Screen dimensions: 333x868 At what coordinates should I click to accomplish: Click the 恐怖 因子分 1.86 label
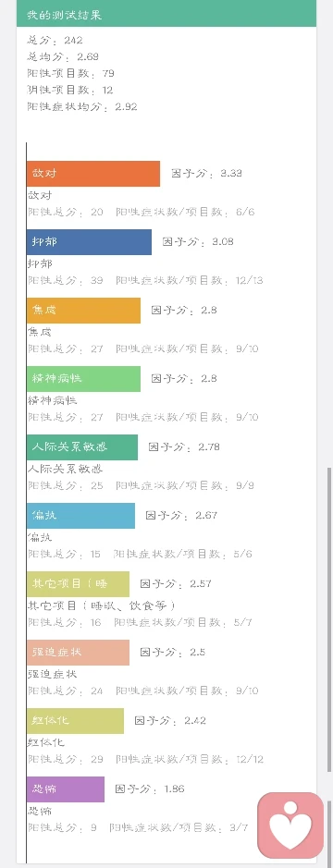pos(150,789)
